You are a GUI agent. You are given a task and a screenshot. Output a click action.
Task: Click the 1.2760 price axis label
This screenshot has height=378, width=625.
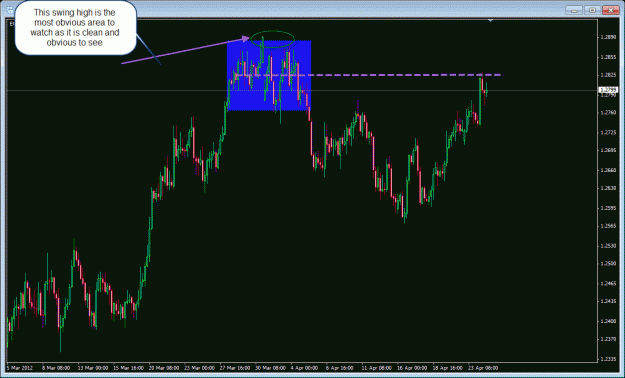608,113
